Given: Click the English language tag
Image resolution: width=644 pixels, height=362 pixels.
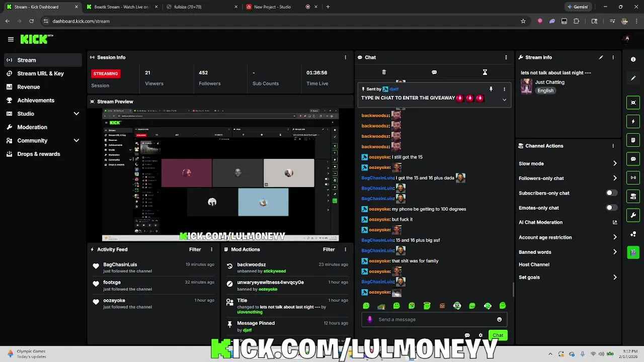Looking at the screenshot, I should point(545,90).
